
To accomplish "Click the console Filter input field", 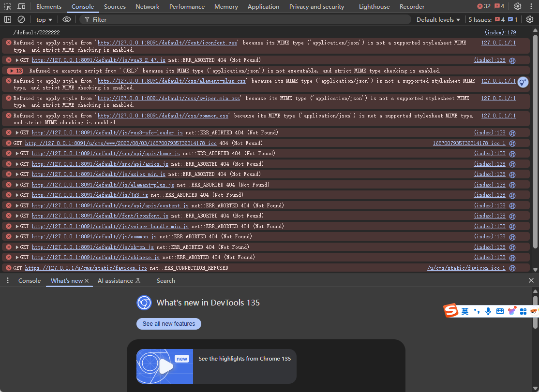I will click(x=242, y=19).
